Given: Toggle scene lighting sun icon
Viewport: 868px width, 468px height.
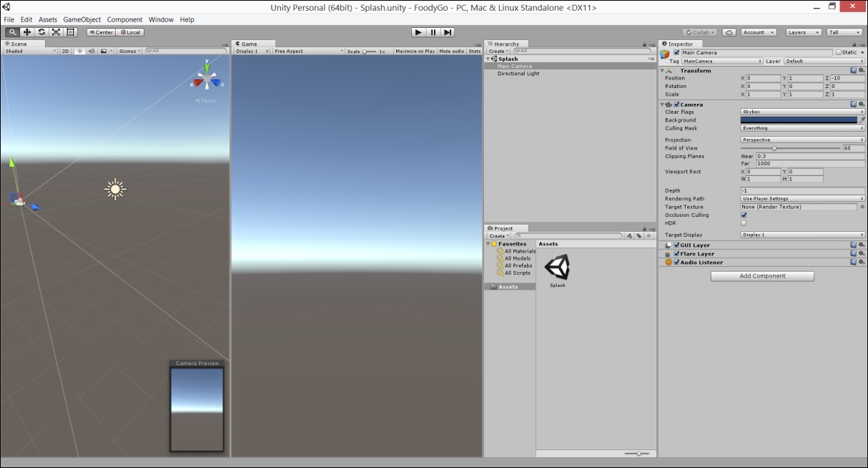Looking at the screenshot, I should 80,51.
